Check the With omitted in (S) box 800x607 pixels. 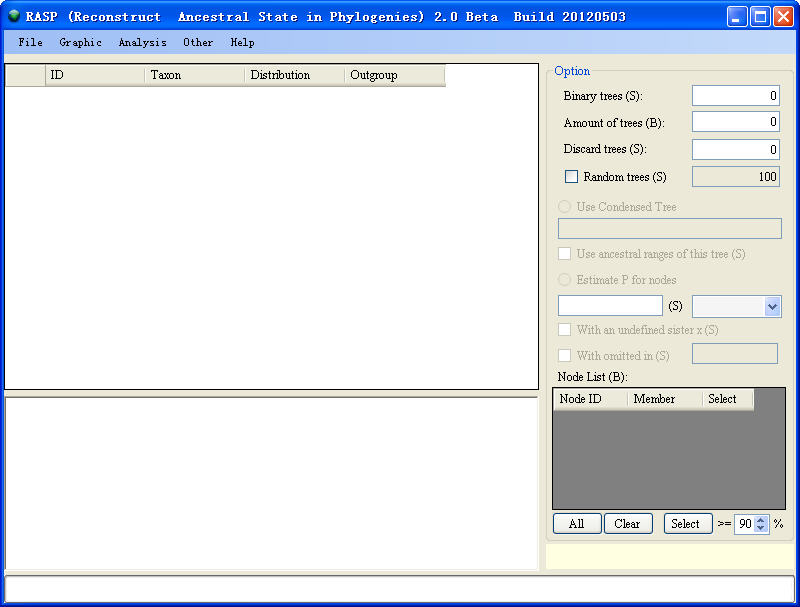pyautogui.click(x=564, y=355)
